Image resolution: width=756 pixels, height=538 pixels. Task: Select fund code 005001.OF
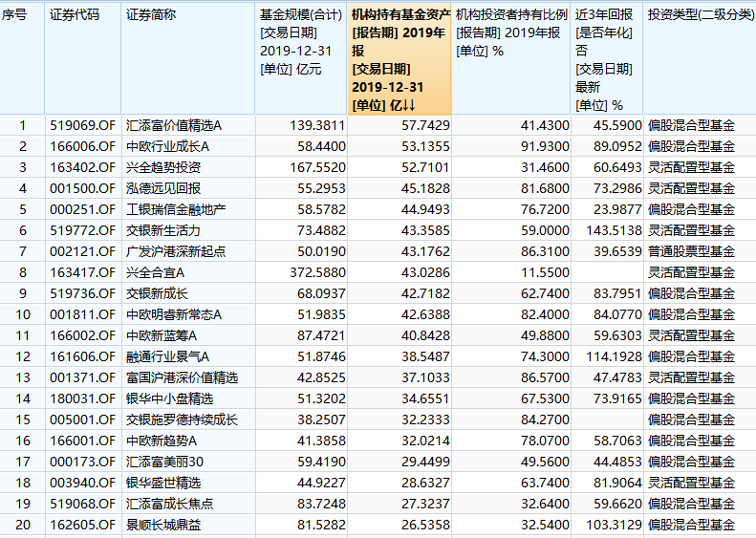pyautogui.click(x=82, y=420)
